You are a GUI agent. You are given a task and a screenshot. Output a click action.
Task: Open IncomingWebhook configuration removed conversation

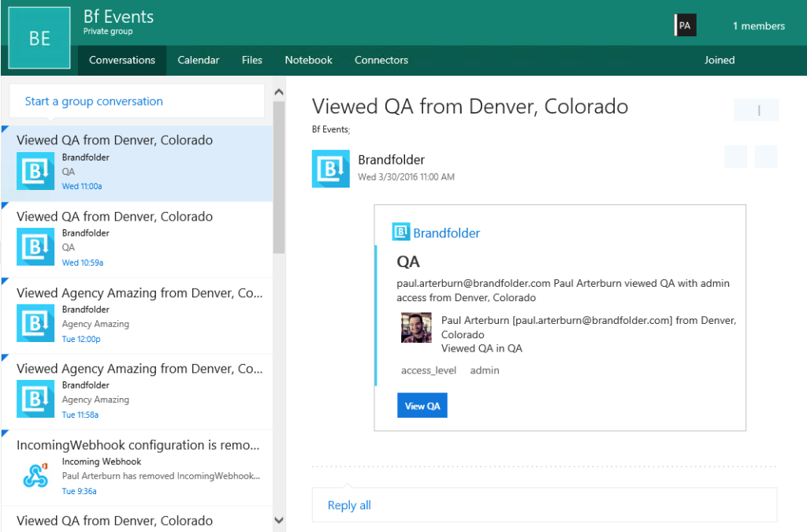tap(137, 467)
